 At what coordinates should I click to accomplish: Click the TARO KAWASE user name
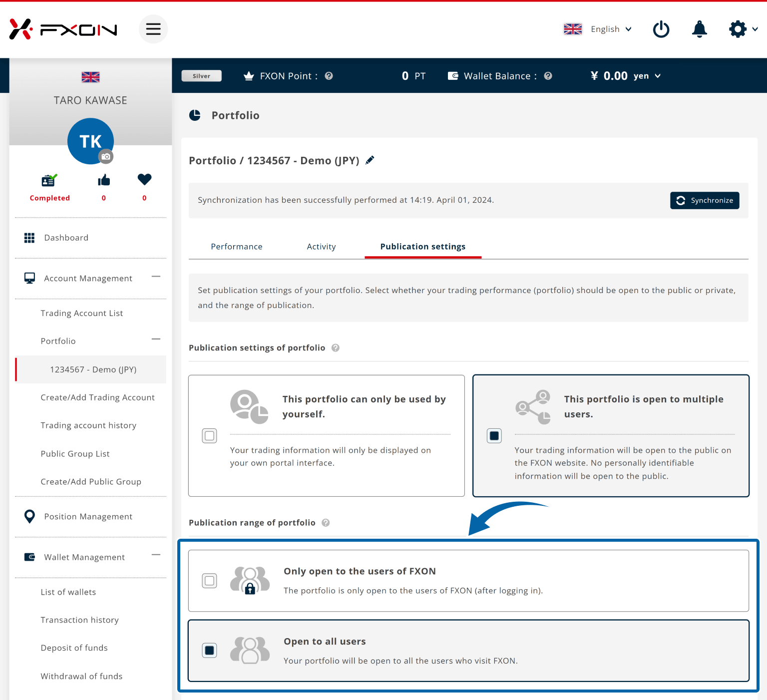tap(90, 100)
